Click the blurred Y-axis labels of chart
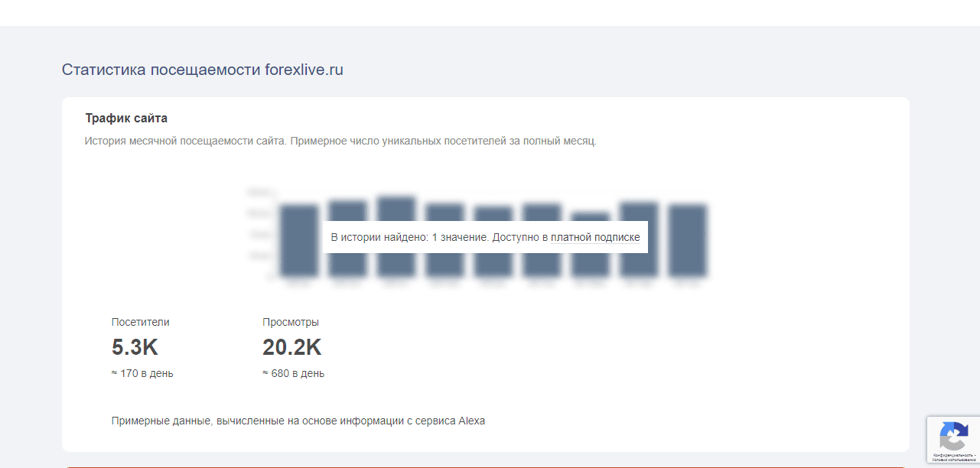The width and height of the screenshot is (980, 468). tap(259, 234)
